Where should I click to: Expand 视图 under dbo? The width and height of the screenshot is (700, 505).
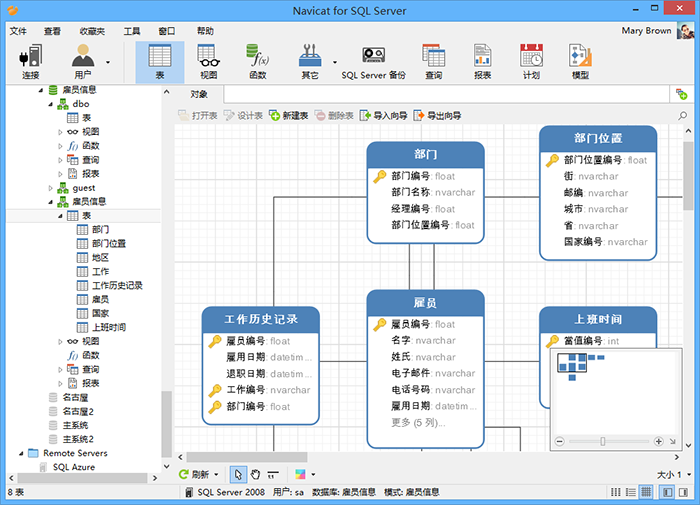coord(60,132)
